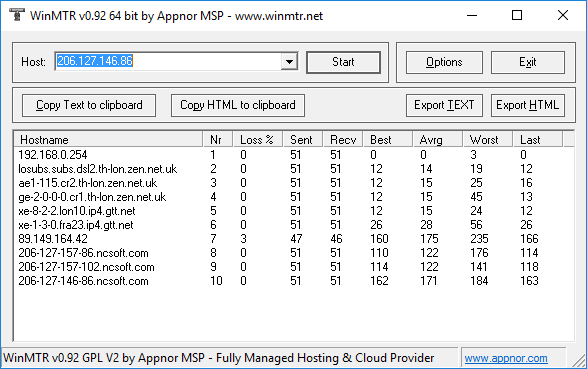Select ae1-115.cr2.th-lon.zen.net.uk row
The image size is (587, 369).
(x=294, y=183)
